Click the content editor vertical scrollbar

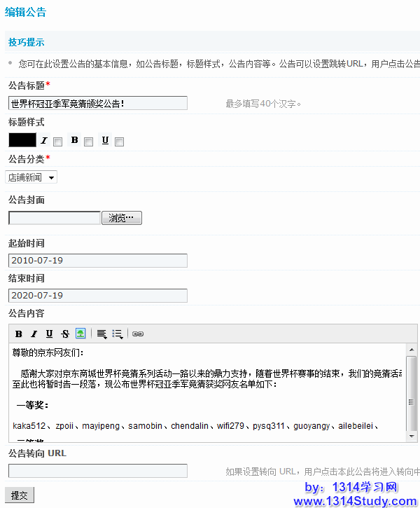click(412, 392)
